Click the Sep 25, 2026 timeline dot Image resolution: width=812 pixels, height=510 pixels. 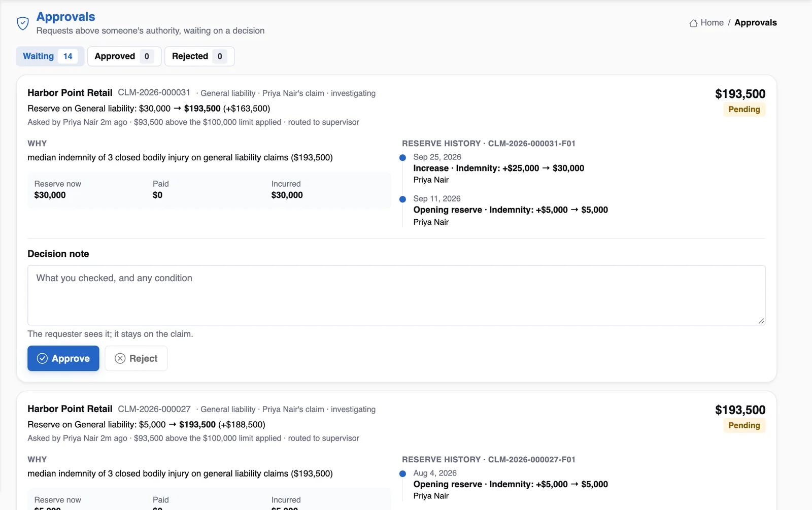(x=402, y=158)
